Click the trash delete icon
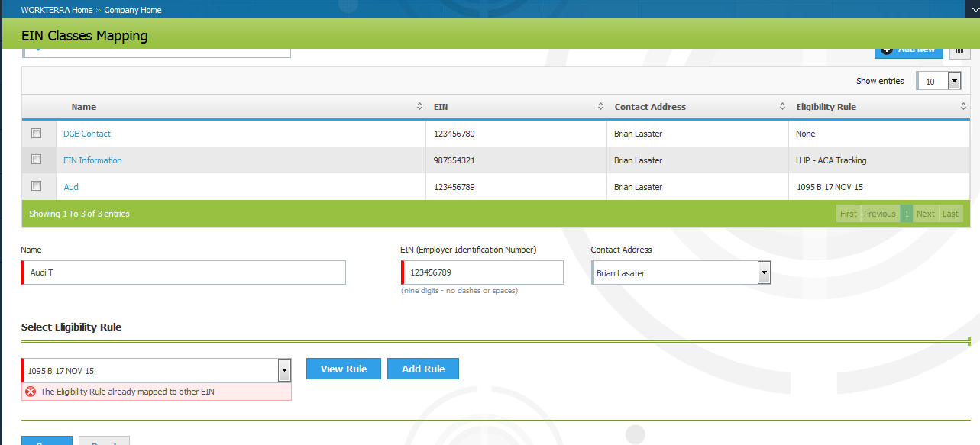Viewport: 980px width, 445px height. [959, 50]
